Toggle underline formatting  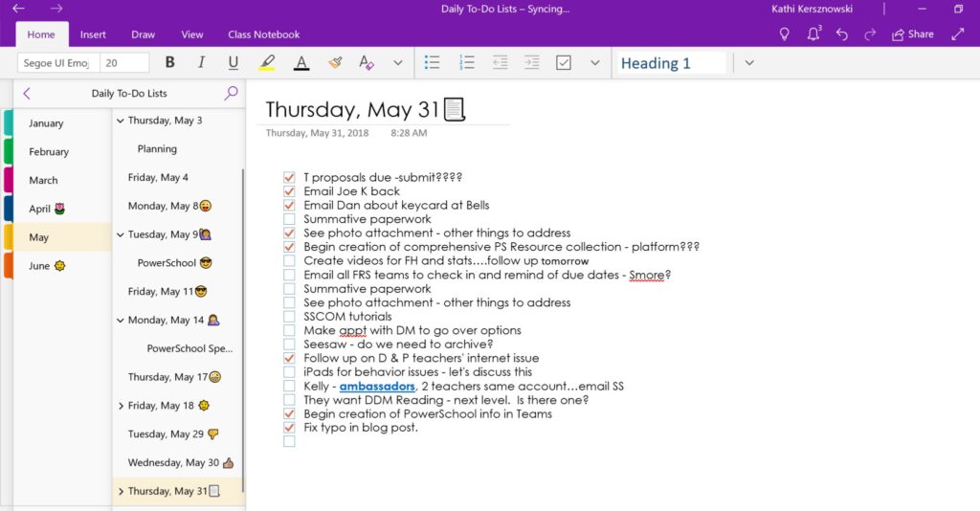(x=234, y=62)
